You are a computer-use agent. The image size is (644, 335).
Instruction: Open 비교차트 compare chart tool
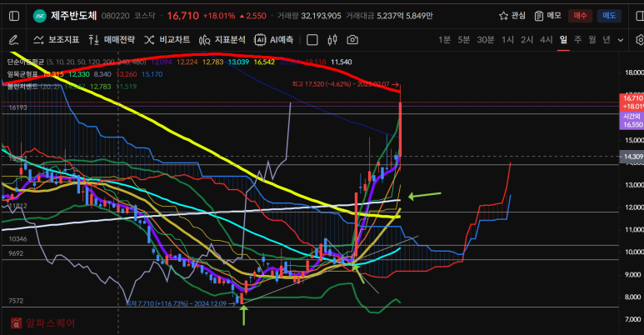[167, 40]
